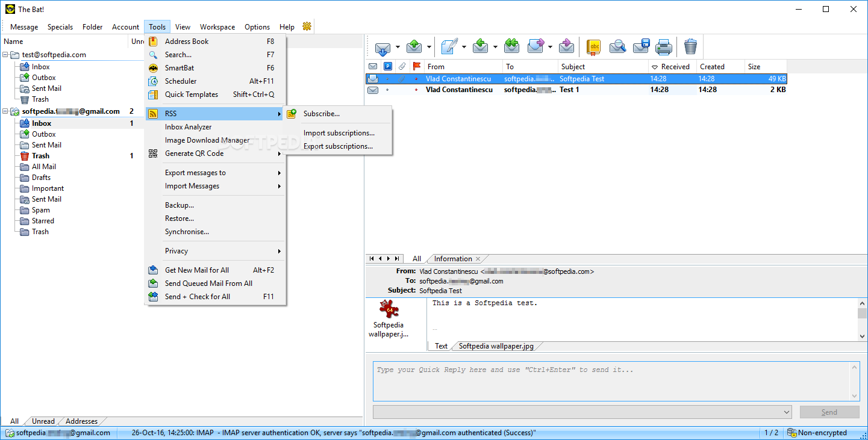Open the Address Book from the toolbar
The width and height of the screenshot is (868, 440).
594,46
